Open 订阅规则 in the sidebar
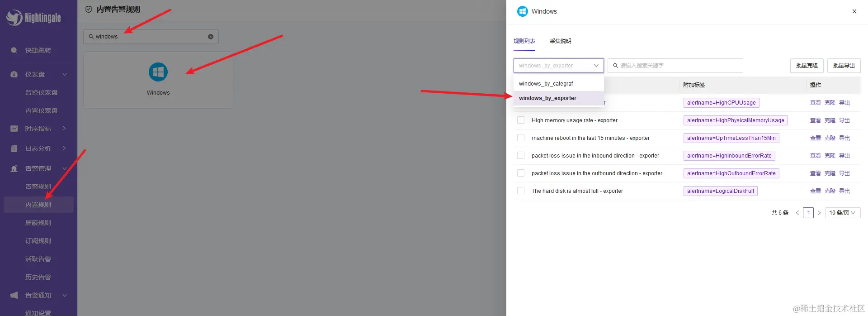The width and height of the screenshot is (868, 316). click(38, 241)
